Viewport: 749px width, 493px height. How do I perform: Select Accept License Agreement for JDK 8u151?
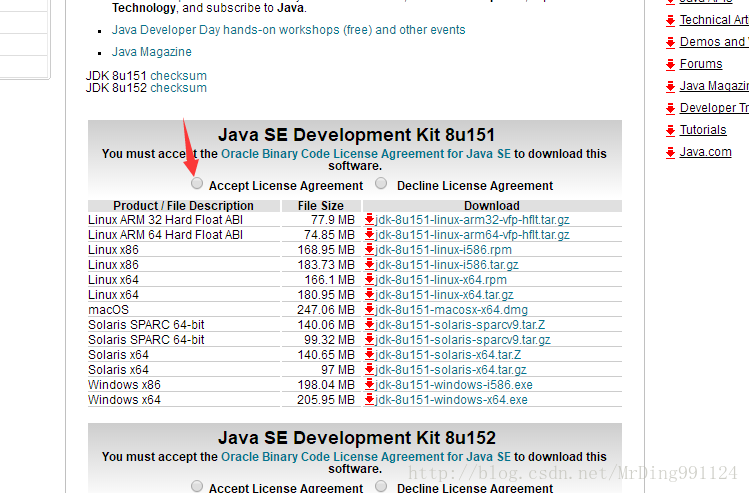197,183
